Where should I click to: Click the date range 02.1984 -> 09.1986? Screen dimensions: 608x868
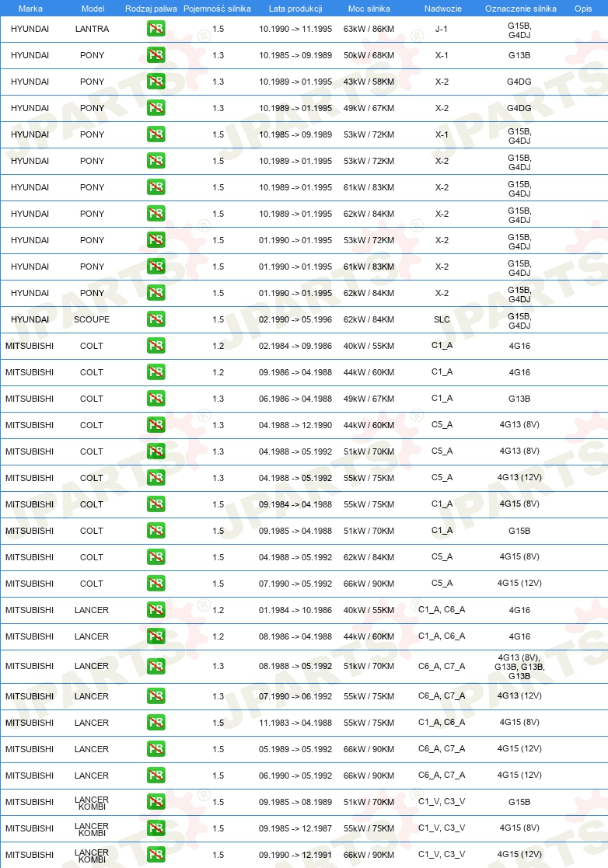pyautogui.click(x=295, y=346)
